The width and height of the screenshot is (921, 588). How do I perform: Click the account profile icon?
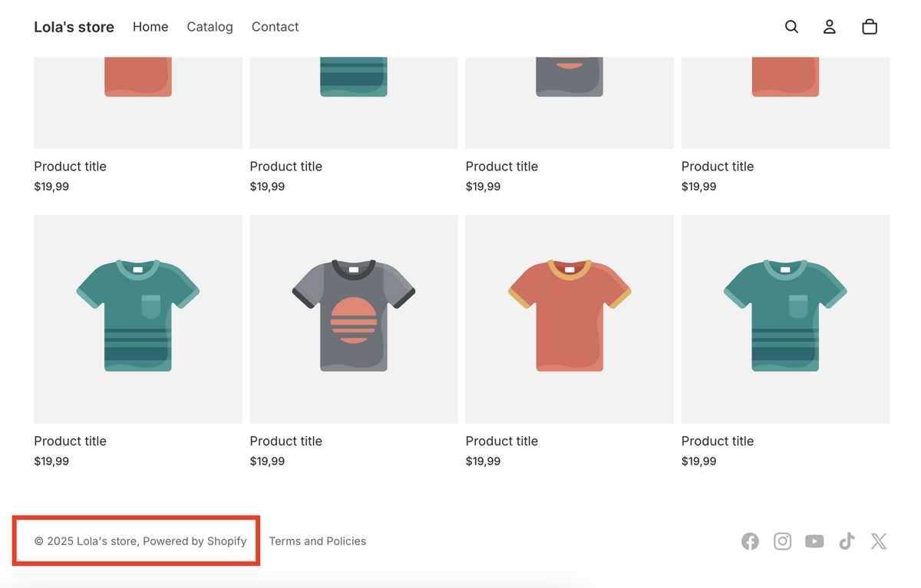point(830,26)
